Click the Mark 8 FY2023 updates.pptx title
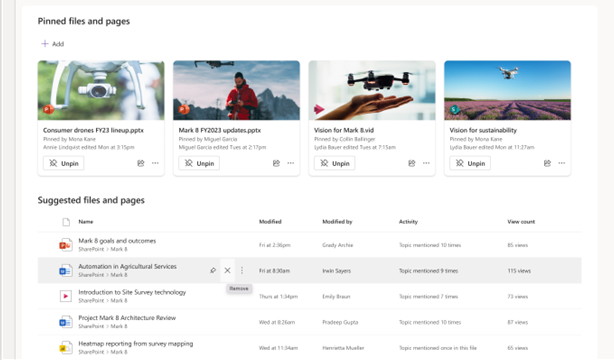Image resolution: width=614 pixels, height=360 pixels. (220, 130)
